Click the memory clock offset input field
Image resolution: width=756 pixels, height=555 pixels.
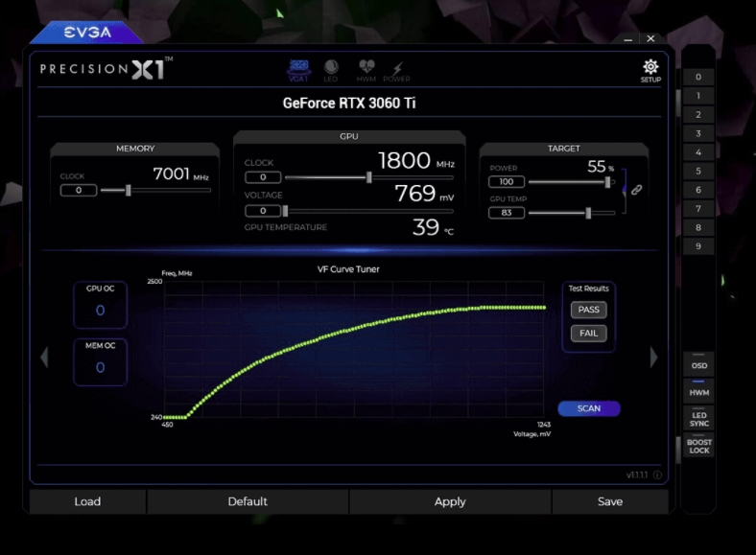[79, 191]
